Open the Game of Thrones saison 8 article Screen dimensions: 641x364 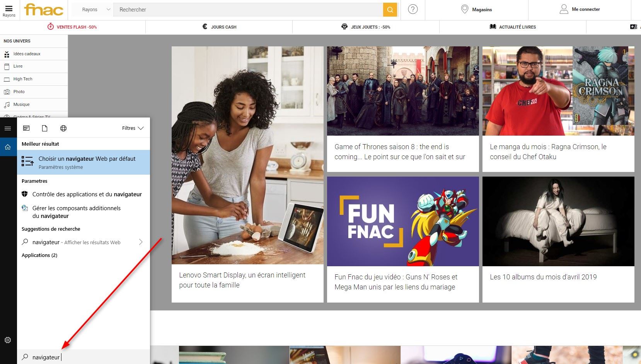400,152
